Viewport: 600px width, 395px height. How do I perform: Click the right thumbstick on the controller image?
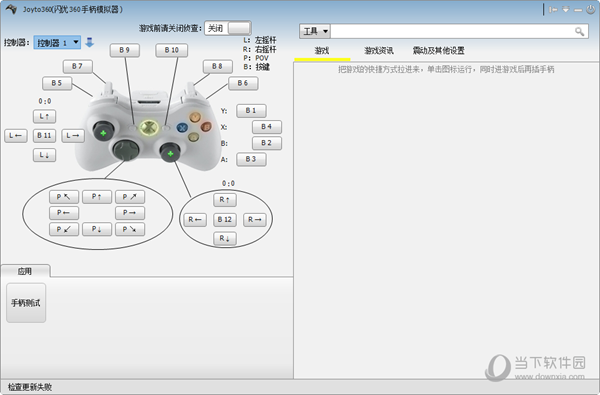click(170, 152)
